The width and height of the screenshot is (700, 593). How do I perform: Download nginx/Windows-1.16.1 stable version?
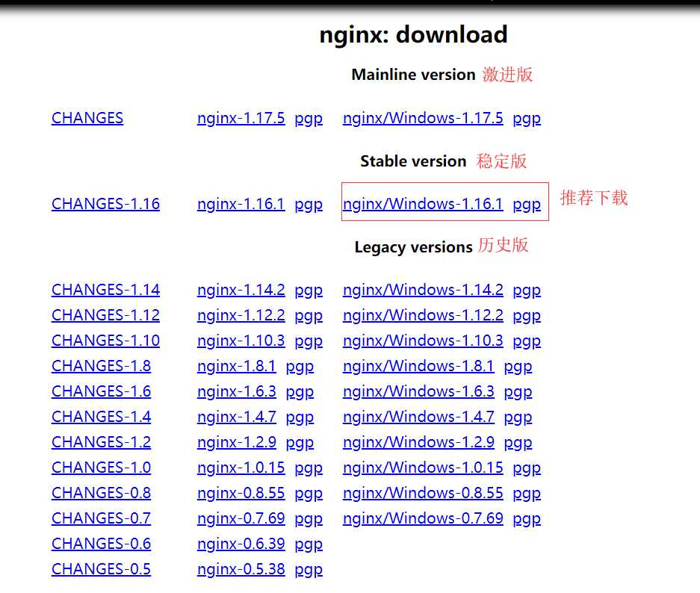pos(423,205)
